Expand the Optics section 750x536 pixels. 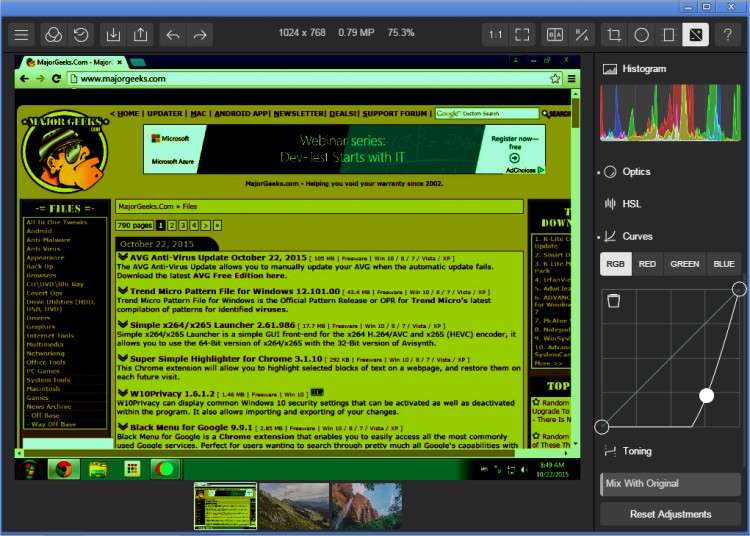tap(636, 172)
